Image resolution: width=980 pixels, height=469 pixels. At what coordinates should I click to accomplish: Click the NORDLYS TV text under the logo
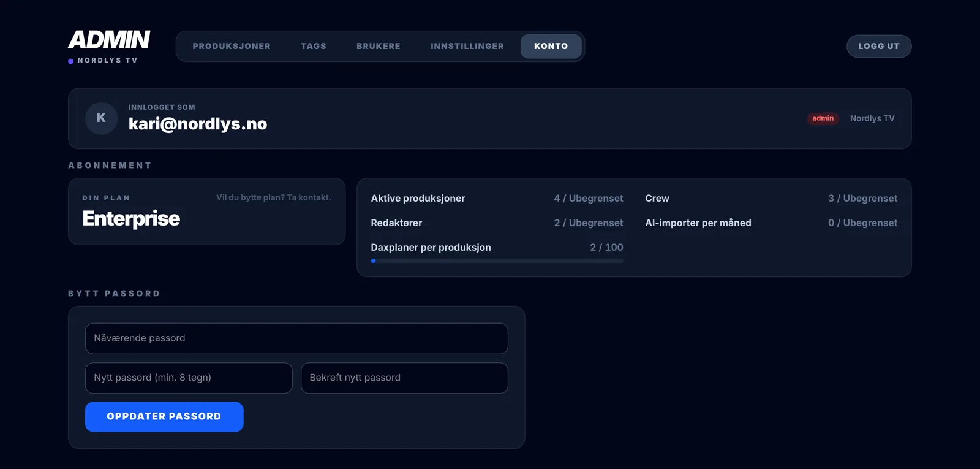coord(107,61)
